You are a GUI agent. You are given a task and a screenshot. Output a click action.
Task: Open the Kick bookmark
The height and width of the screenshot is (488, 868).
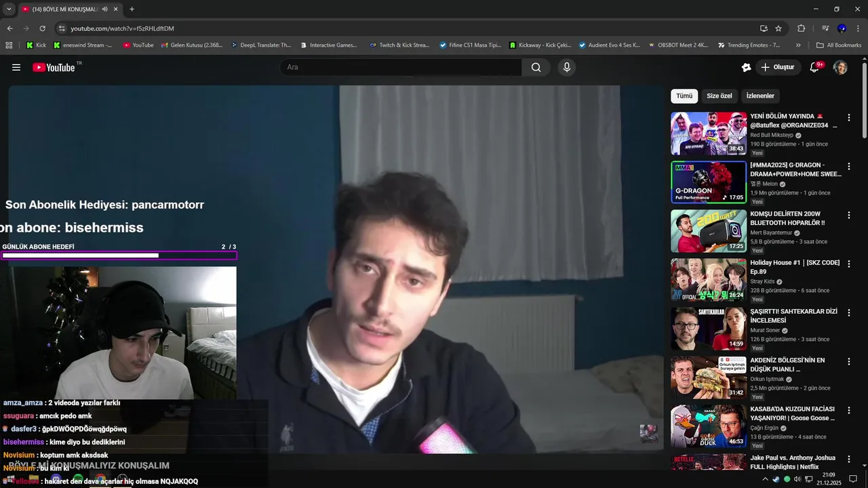click(x=36, y=45)
